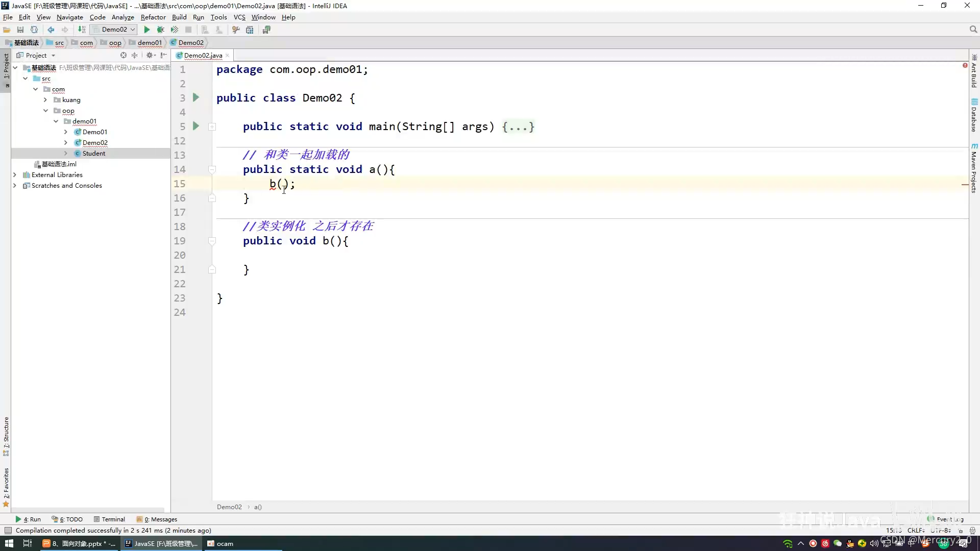The image size is (980, 551).
Task: Open the VCS menu
Action: click(239, 17)
